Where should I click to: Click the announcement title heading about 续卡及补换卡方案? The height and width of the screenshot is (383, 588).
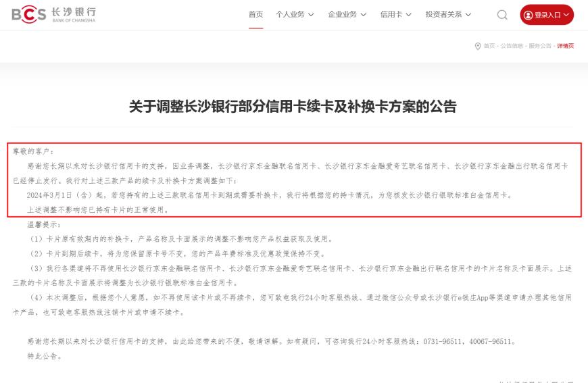point(293,106)
